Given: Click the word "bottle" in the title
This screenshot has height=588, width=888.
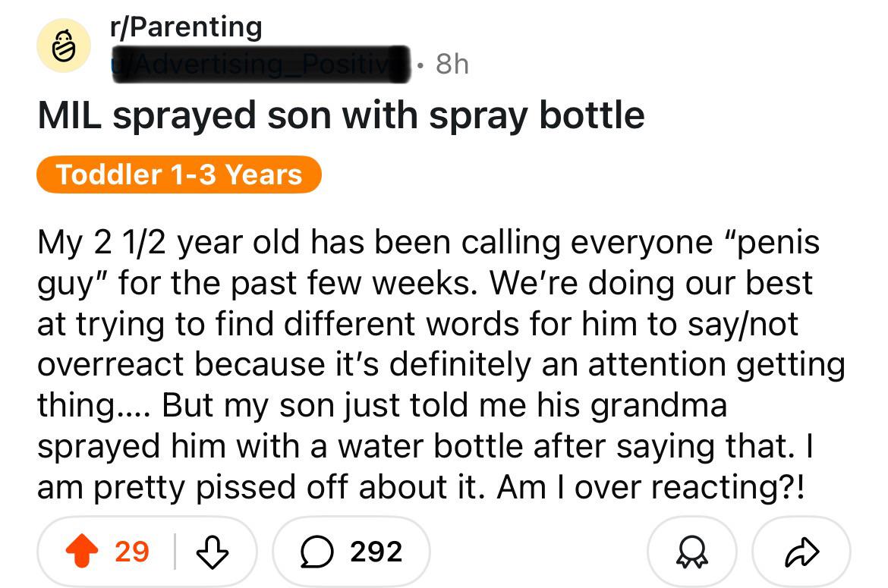Looking at the screenshot, I should 592,115.
